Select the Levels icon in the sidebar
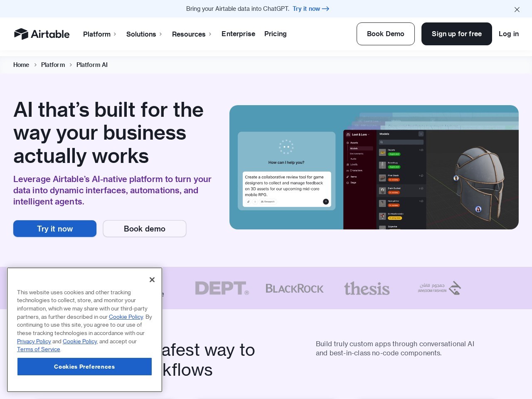 point(347,165)
